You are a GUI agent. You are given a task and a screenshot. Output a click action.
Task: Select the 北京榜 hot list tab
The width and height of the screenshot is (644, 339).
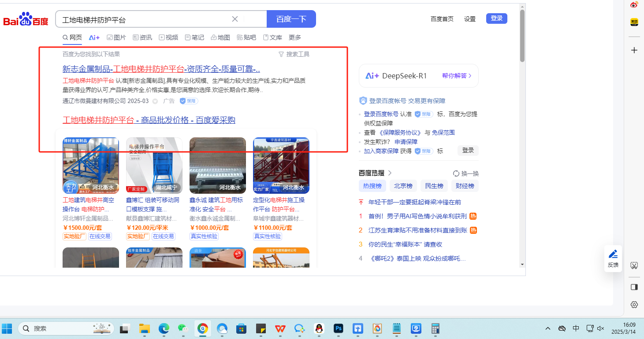pyautogui.click(x=403, y=186)
